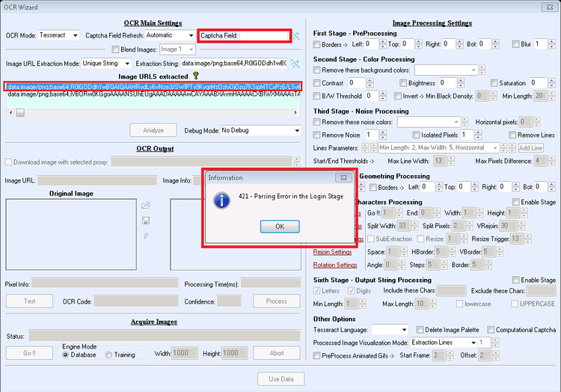Click the wand icon beside Extraction String
This screenshot has width=561, height=392.
[295, 64]
